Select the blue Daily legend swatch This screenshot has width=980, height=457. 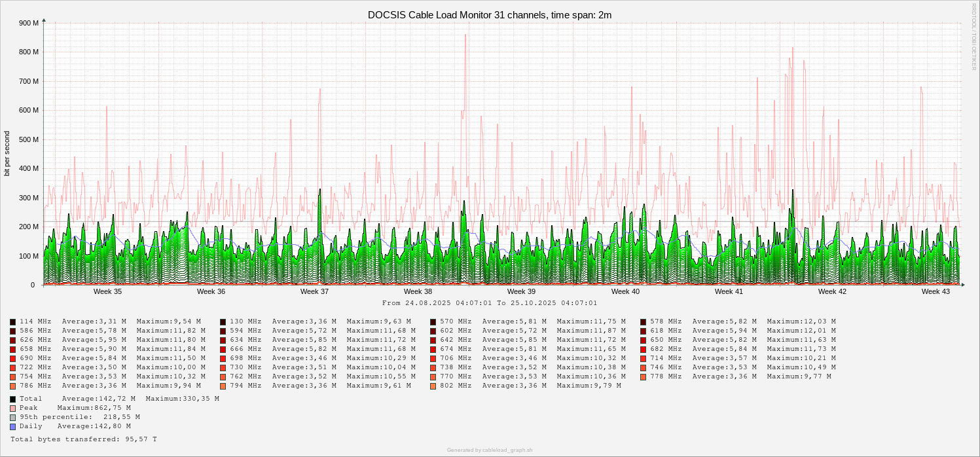coord(13,426)
